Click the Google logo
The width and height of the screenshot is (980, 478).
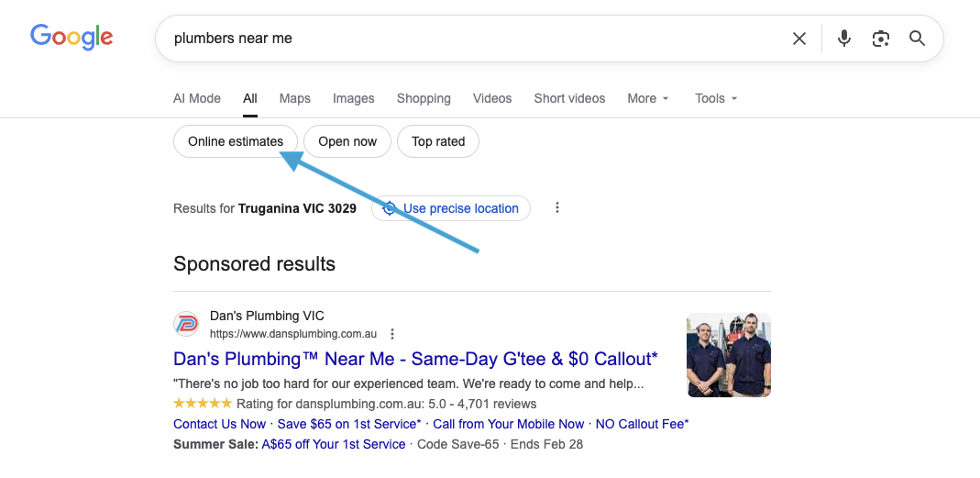72,37
